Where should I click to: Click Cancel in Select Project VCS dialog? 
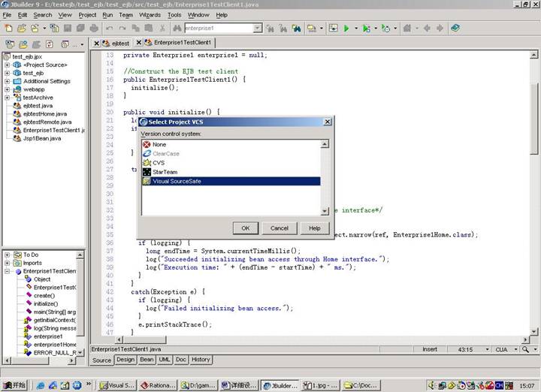click(x=279, y=228)
